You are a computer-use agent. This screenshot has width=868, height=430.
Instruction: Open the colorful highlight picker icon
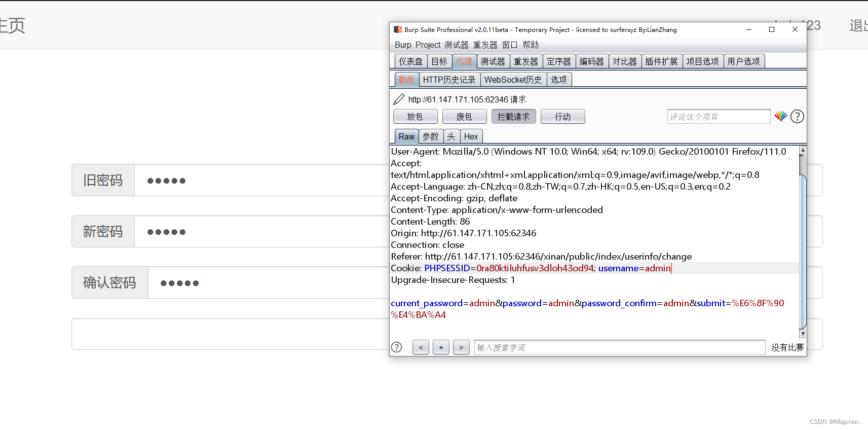(781, 117)
